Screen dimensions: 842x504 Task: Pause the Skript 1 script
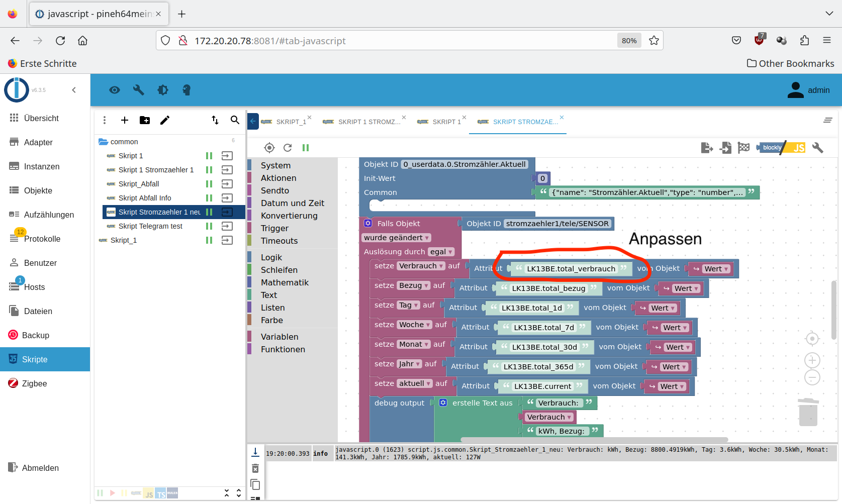click(x=209, y=156)
